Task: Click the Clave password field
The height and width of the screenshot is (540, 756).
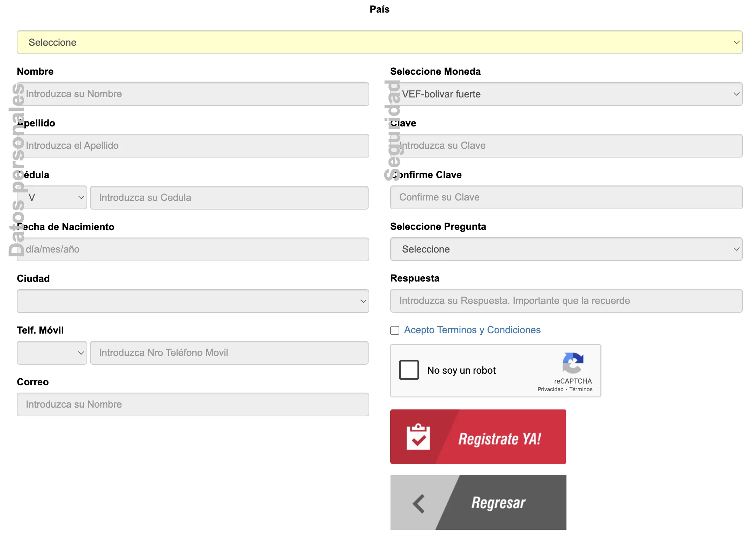Action: 566,146
